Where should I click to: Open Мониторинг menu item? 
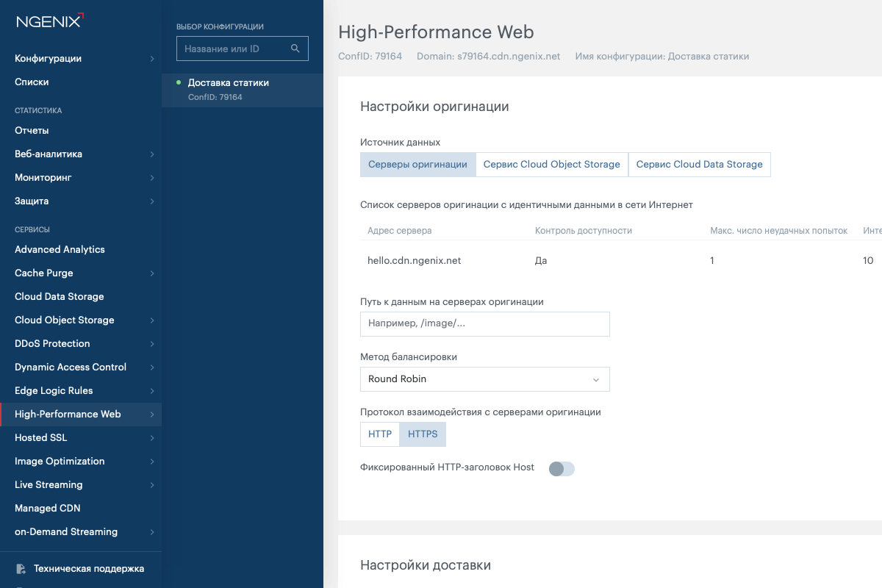[x=81, y=178]
